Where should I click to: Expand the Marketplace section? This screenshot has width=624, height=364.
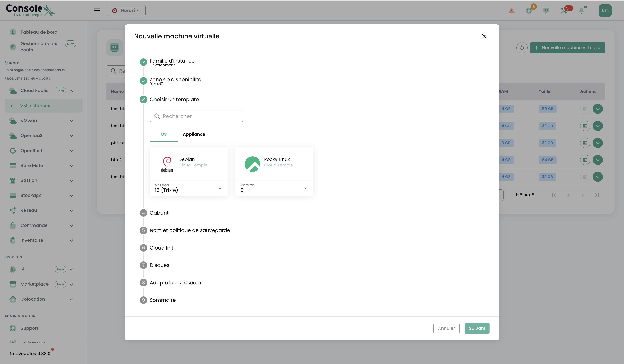(x=71, y=284)
